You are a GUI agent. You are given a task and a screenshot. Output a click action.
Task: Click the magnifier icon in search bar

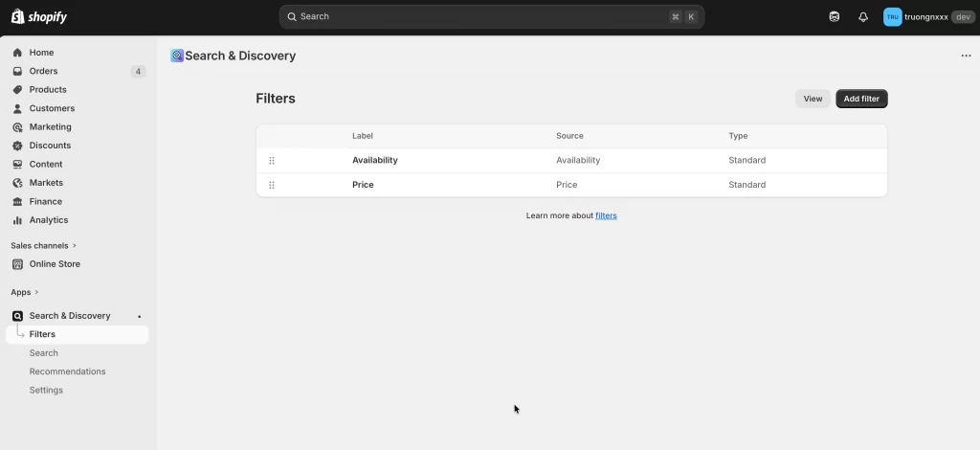click(292, 17)
